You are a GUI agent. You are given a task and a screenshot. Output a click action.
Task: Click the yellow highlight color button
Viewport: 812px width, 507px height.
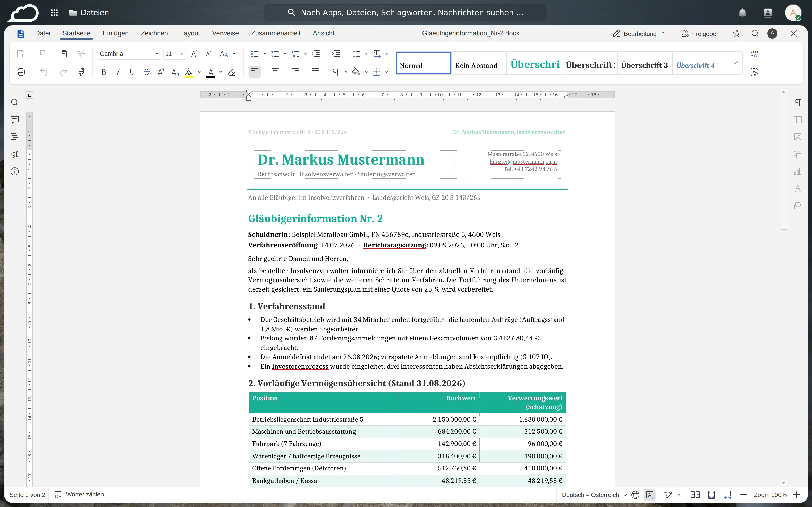point(189,72)
